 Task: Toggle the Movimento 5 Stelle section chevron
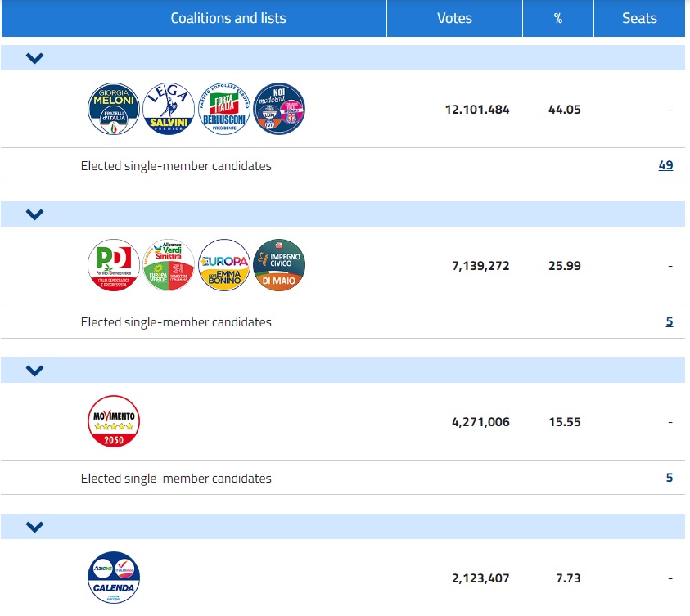(34, 371)
